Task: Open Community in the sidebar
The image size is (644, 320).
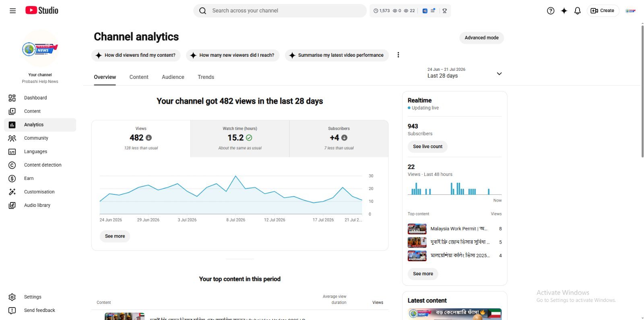Action: pyautogui.click(x=40, y=138)
